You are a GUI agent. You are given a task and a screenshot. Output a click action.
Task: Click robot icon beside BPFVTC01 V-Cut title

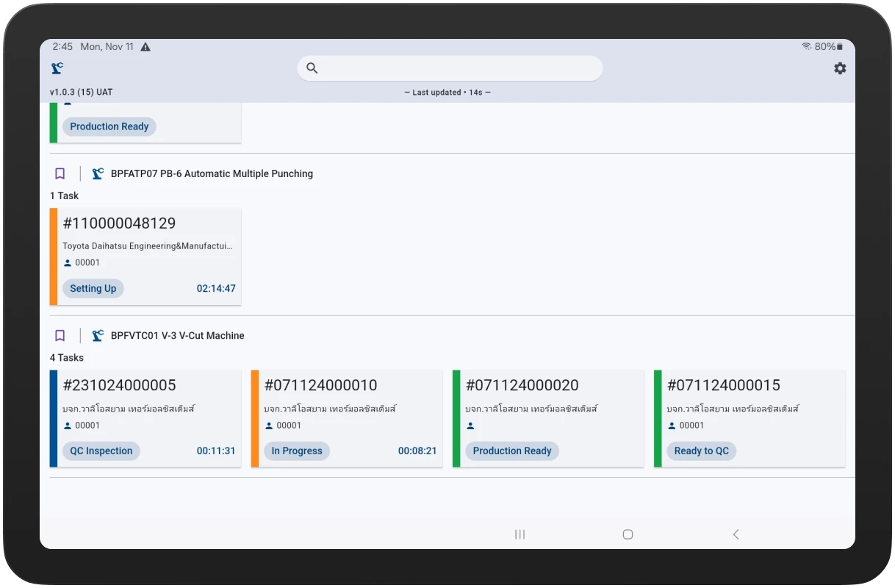coord(98,336)
